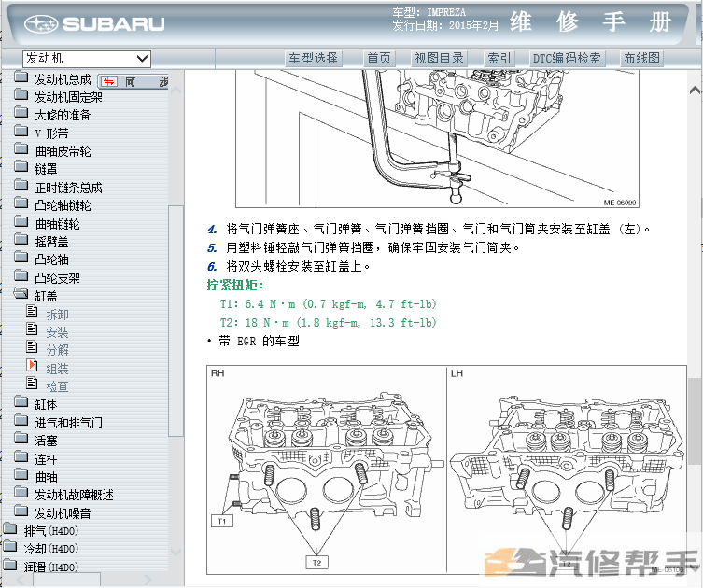Open folder icon for 缸体
The width and height of the screenshot is (703, 588).
tap(21, 401)
